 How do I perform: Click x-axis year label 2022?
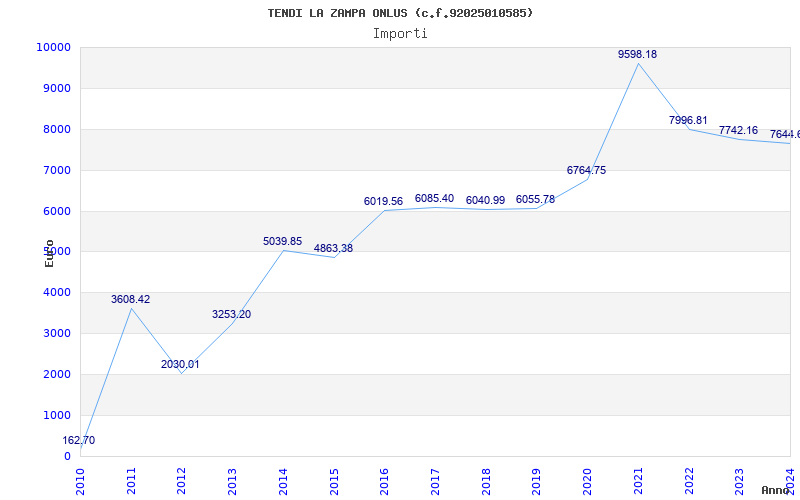(x=689, y=482)
